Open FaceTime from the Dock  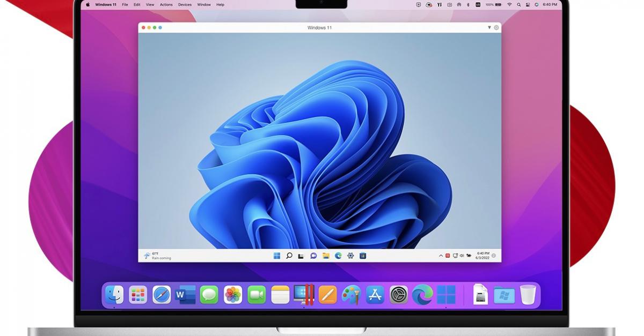[x=257, y=294]
